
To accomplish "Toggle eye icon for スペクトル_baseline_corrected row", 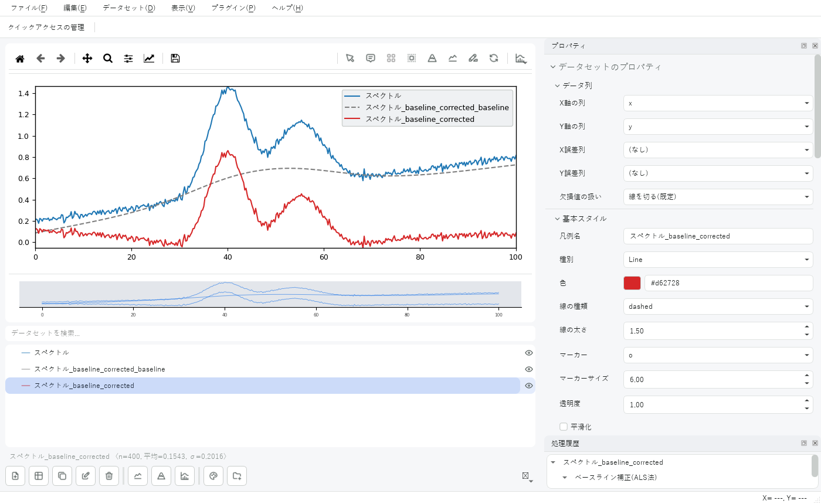I will click(529, 386).
